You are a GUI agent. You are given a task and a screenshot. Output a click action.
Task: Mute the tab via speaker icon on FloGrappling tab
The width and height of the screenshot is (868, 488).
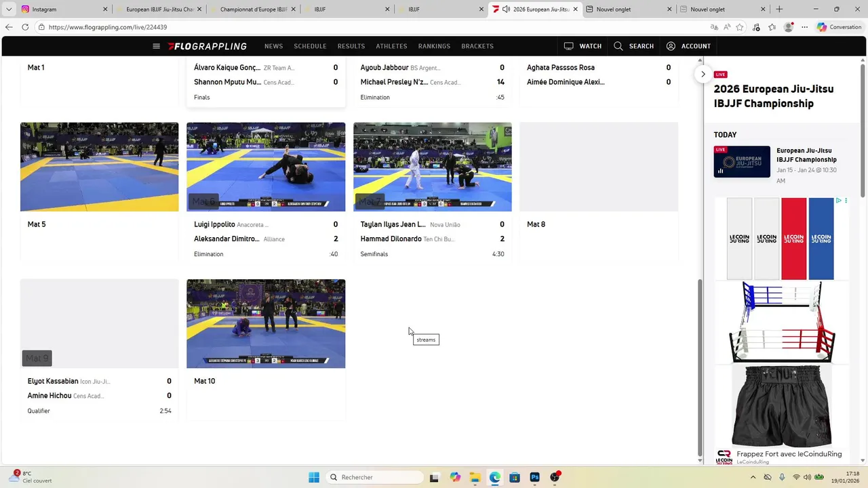pos(506,9)
